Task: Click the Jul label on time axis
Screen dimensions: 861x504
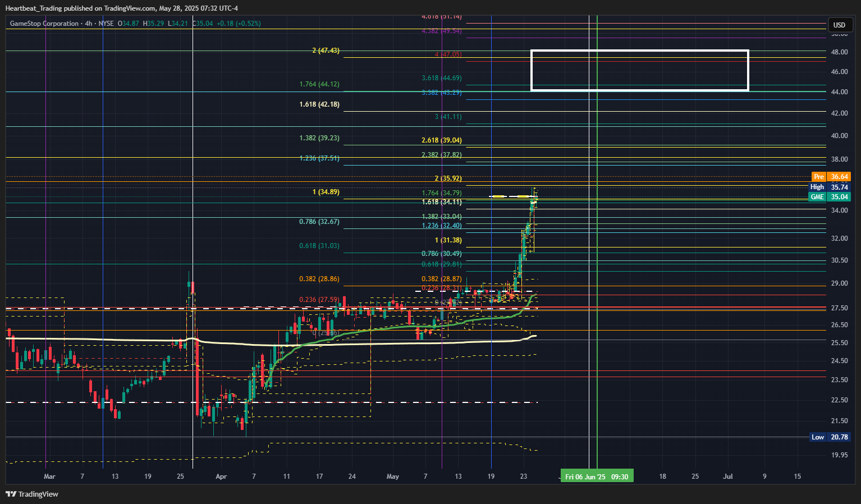Action: 728,476
